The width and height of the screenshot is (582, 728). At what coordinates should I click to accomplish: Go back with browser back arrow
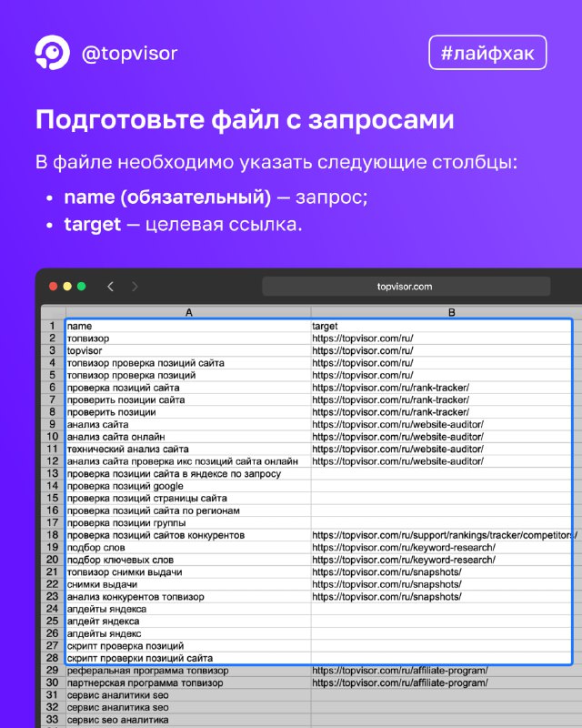tap(110, 287)
